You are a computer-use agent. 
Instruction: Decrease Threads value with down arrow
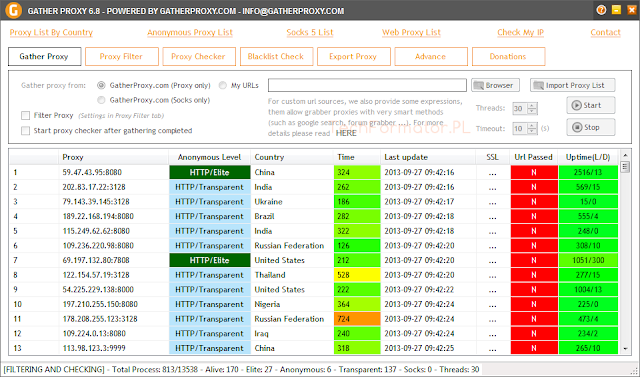(x=532, y=111)
